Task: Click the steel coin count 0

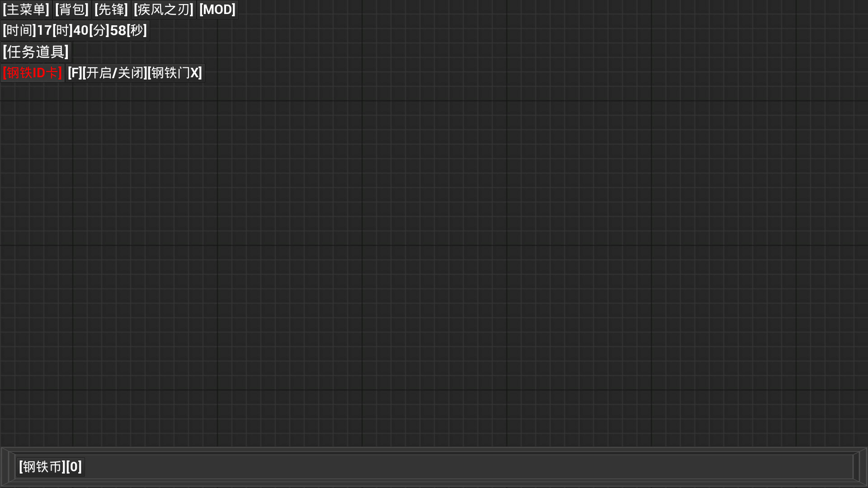Action: coord(74,467)
